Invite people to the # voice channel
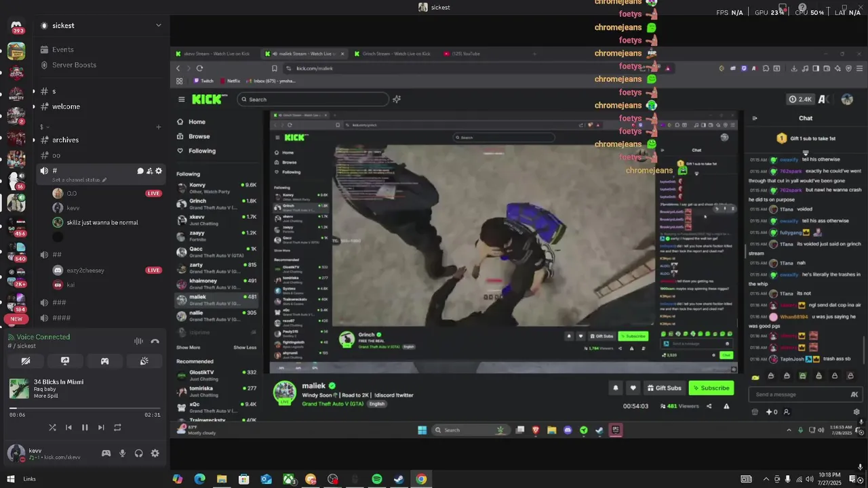 tap(150, 171)
